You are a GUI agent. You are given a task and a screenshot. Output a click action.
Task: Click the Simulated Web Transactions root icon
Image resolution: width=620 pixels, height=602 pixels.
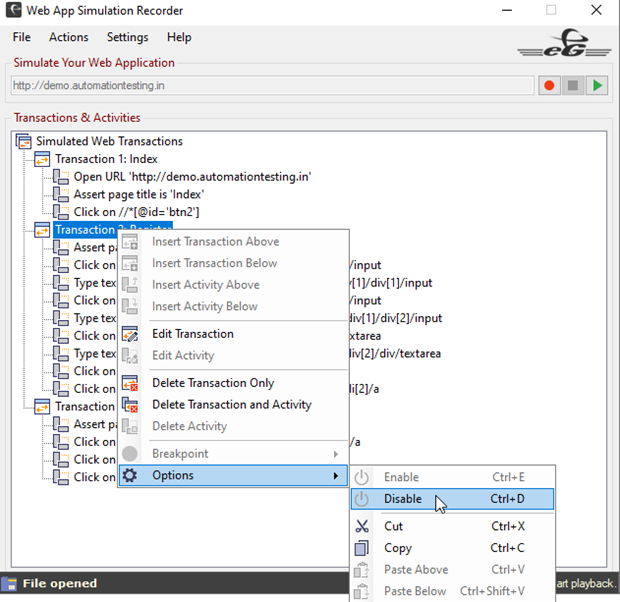click(x=24, y=141)
